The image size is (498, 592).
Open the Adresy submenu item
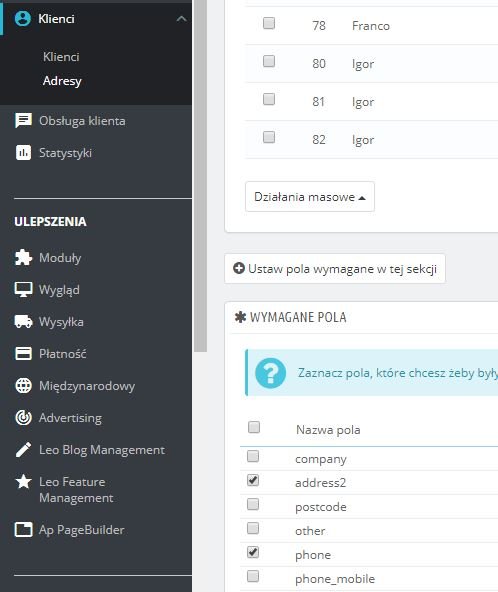62,81
